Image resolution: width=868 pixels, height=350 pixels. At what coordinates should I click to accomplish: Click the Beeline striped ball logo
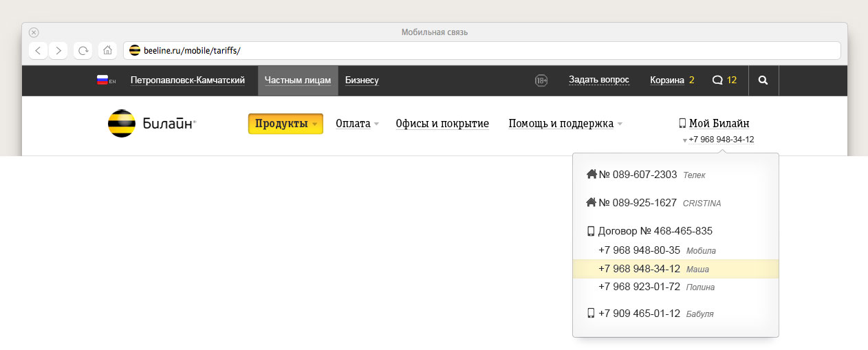point(122,124)
